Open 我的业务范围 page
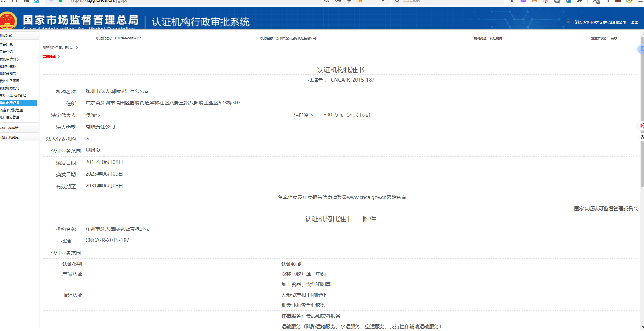Screen dimensions: 644x331 pos(10,81)
